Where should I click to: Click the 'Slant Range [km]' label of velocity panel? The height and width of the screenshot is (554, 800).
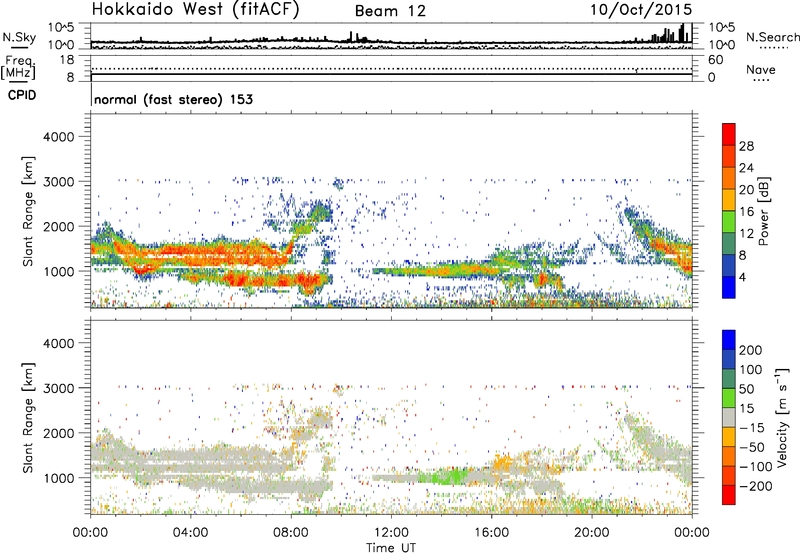click(28, 418)
